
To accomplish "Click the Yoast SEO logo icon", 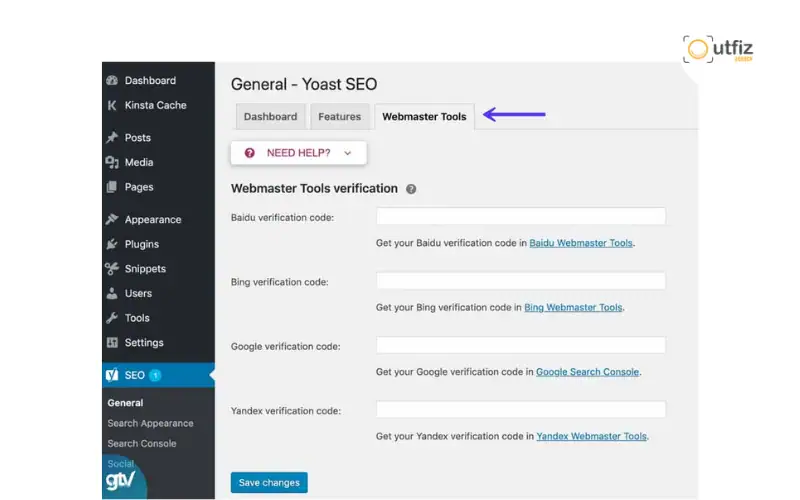I will (112, 375).
